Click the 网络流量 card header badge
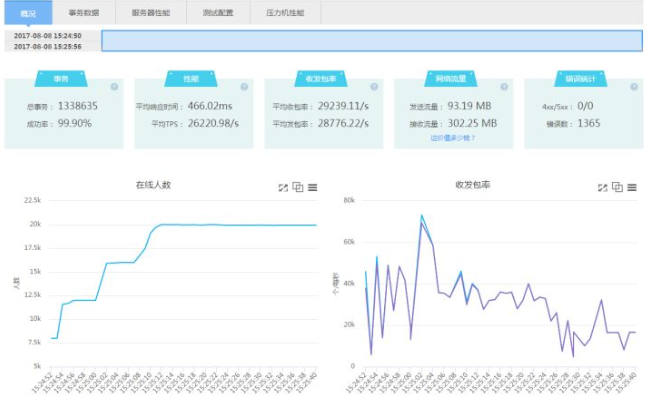Screen dimensions: 645x397 tap(451, 79)
